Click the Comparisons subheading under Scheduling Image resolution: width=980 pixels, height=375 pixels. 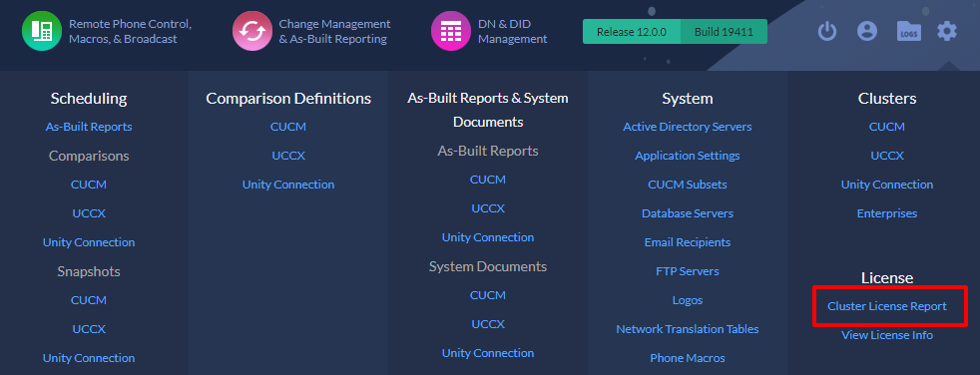tap(89, 156)
